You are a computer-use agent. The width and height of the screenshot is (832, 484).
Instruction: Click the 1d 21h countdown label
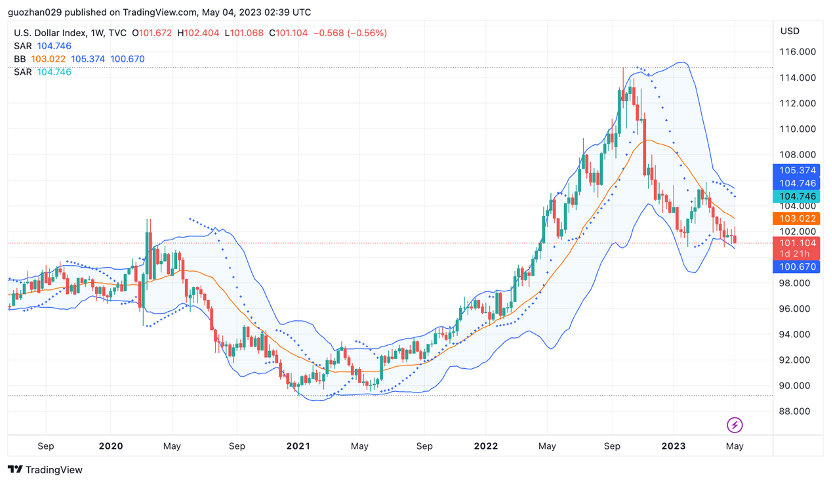796,254
